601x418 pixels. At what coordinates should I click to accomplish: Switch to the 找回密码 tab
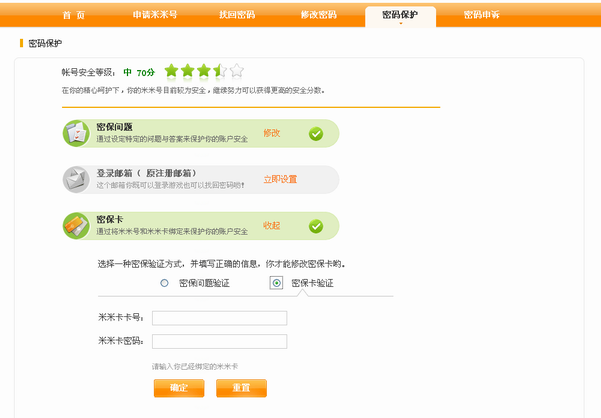click(x=237, y=15)
